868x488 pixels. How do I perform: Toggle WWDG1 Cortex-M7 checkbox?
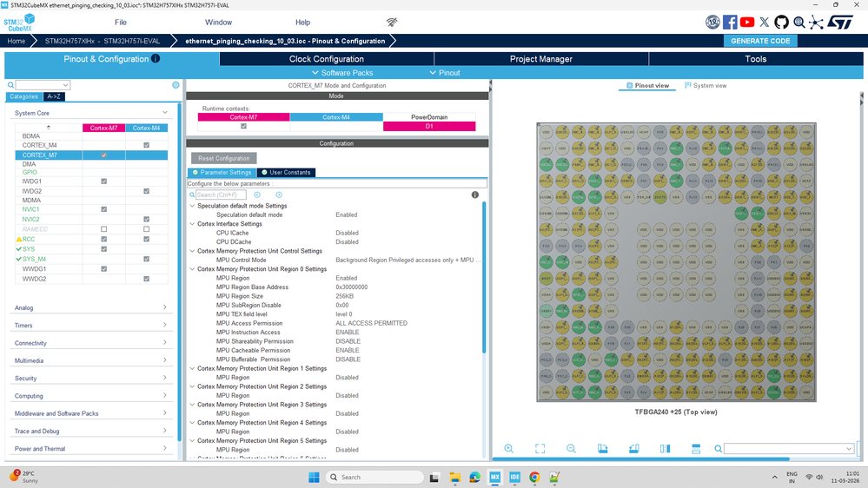104,269
